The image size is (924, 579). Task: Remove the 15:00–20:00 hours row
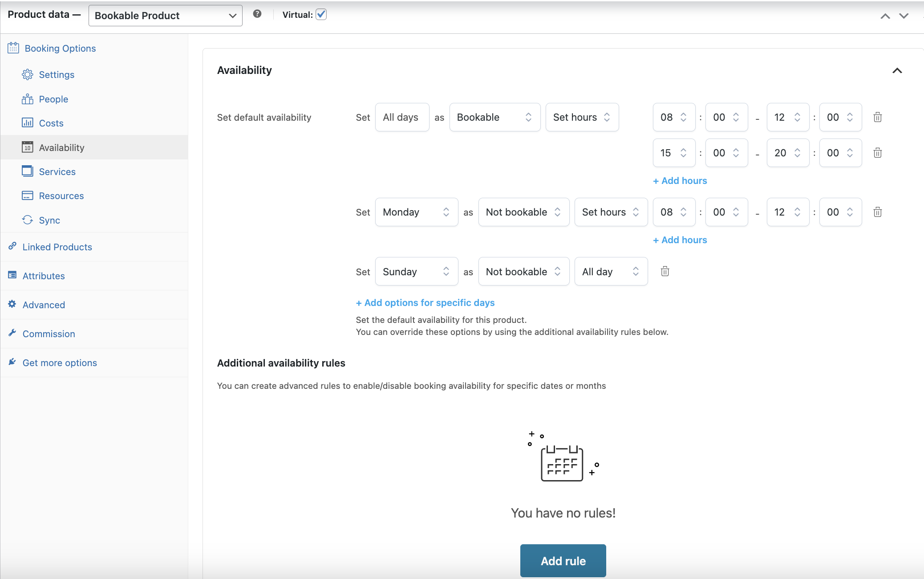click(x=877, y=153)
